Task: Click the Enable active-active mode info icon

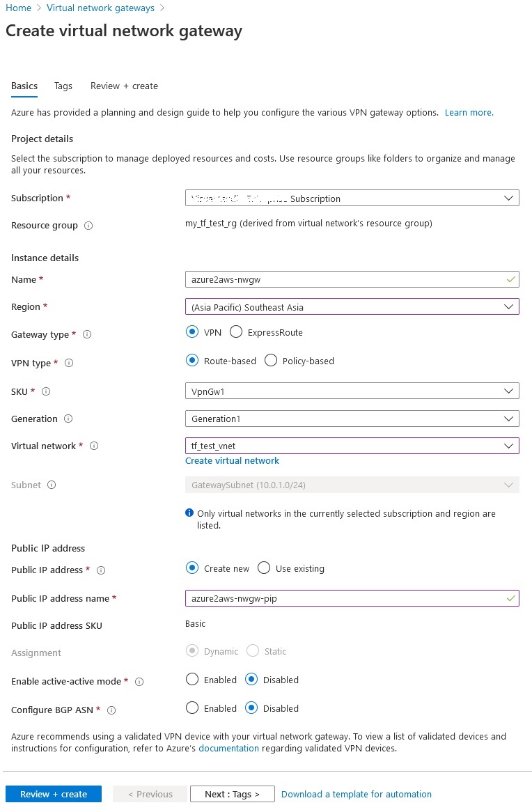Action: click(x=140, y=681)
